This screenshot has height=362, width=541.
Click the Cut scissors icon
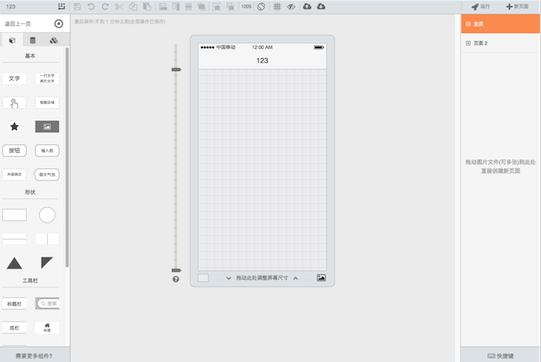tap(119, 7)
